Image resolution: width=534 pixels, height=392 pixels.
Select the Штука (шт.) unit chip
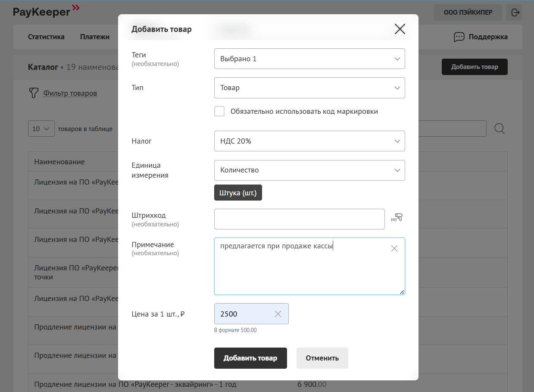[x=238, y=193]
